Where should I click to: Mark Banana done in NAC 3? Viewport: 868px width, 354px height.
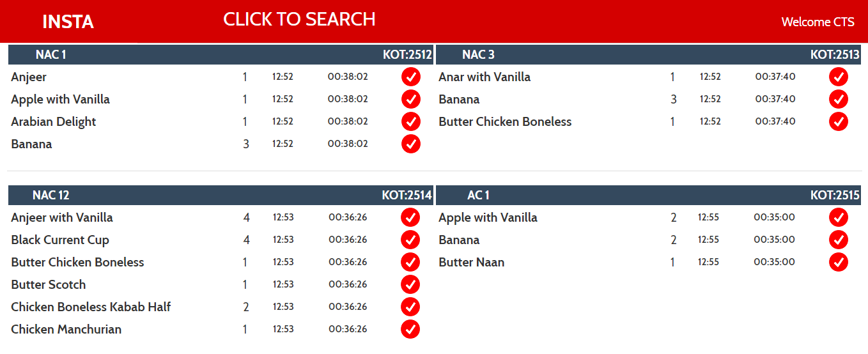(x=839, y=99)
